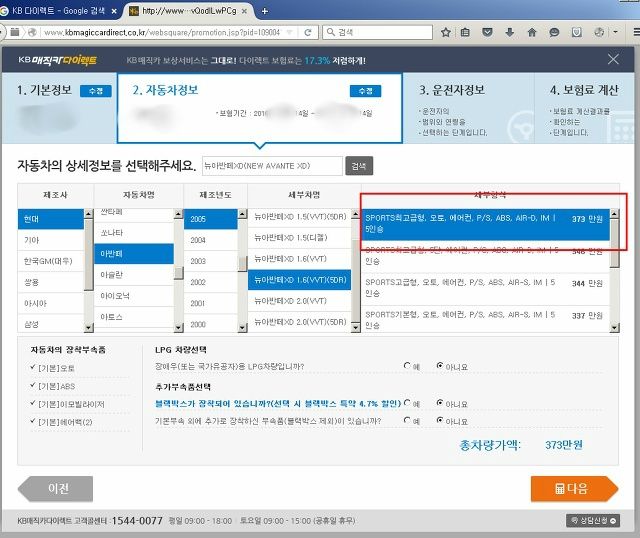This screenshot has height=538, width=640.
Task: Click 수정 button in 기본정보 step
Action: point(96,91)
